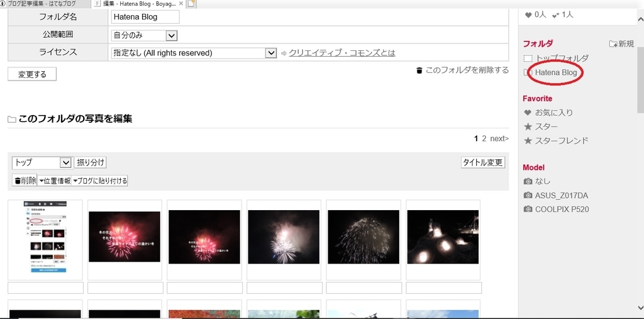Click the heart count icon showing 0人
This screenshot has height=319, width=644.
coord(528,15)
